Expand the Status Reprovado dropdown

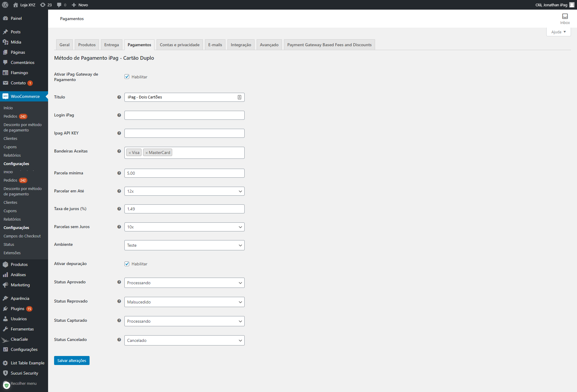184,302
